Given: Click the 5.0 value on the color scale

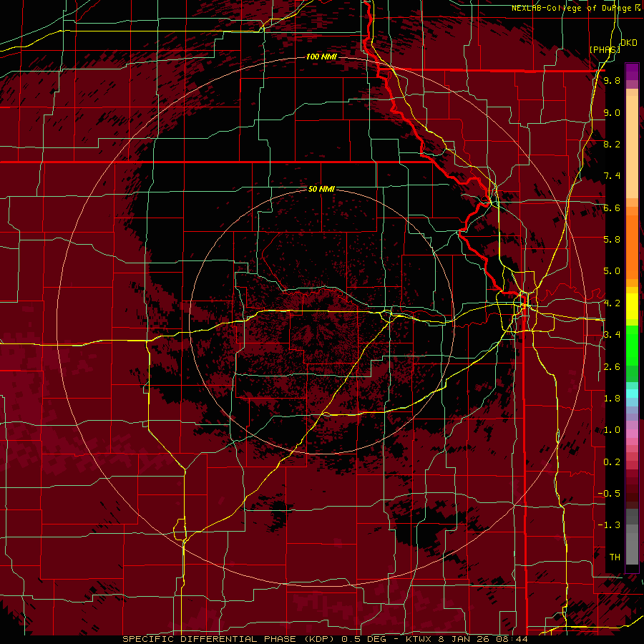Looking at the screenshot, I should (x=612, y=271).
